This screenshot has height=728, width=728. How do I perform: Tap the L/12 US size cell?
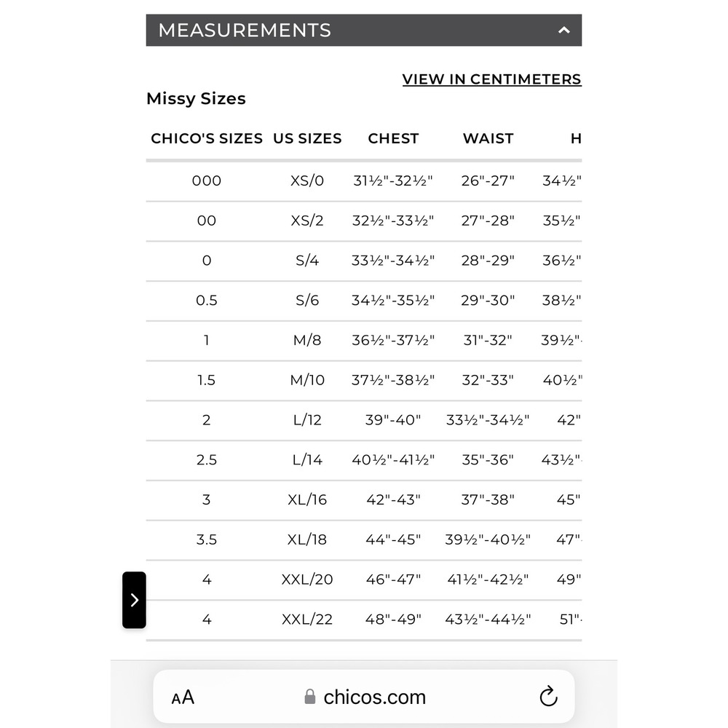(307, 420)
